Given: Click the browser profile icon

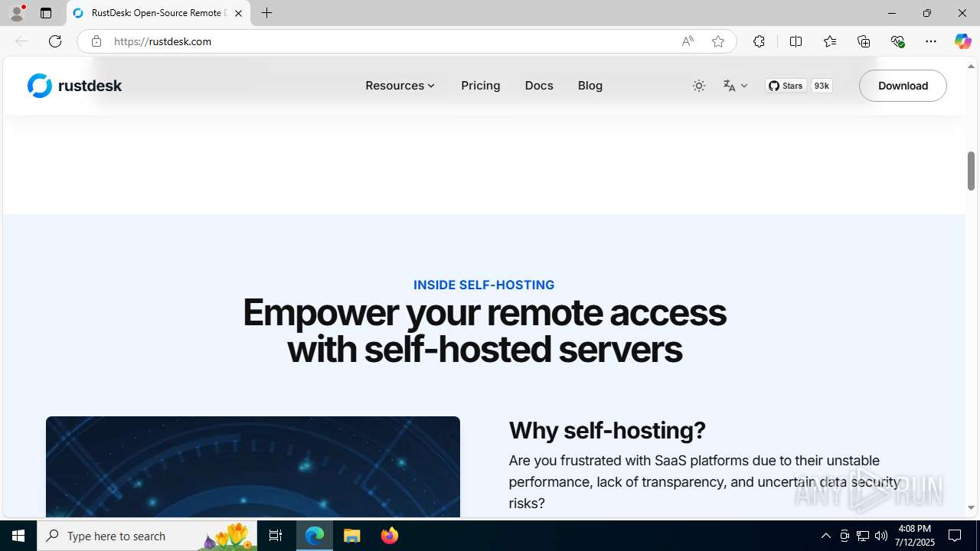Looking at the screenshot, I should pos(17,13).
